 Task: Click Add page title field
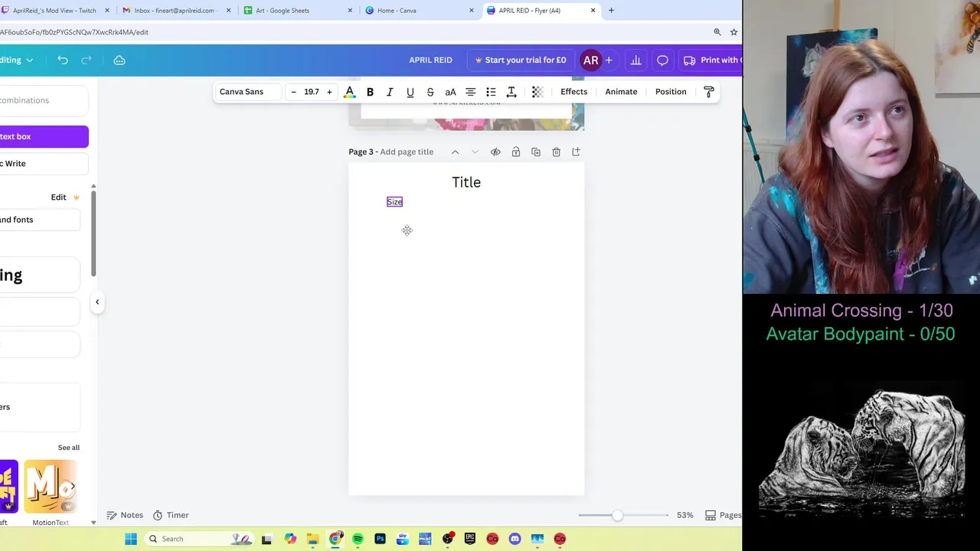point(407,152)
